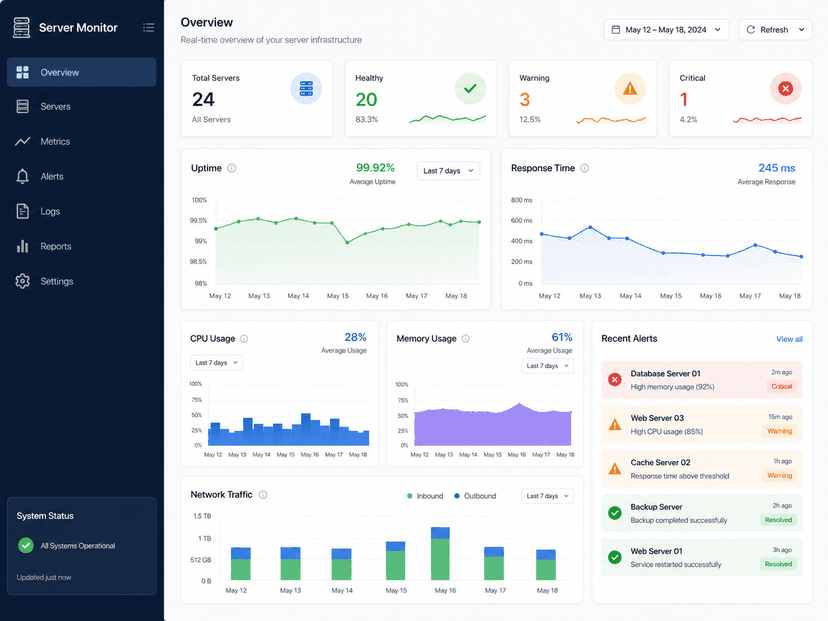Viewport: 828px width, 621px height.
Task: Click the Server Monitor logo icon
Action: coord(21,27)
